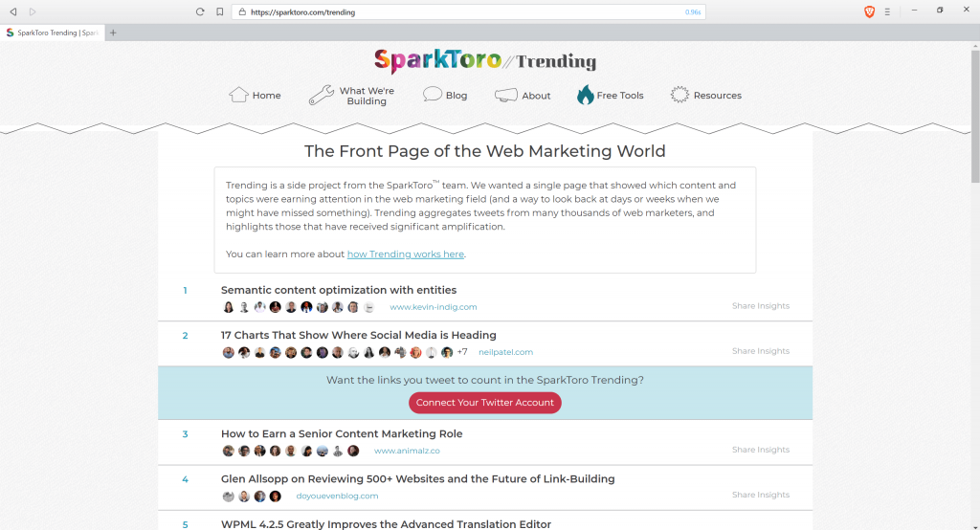This screenshot has height=530, width=980.
Task: Reload the page with refresh icon
Action: 200,11
